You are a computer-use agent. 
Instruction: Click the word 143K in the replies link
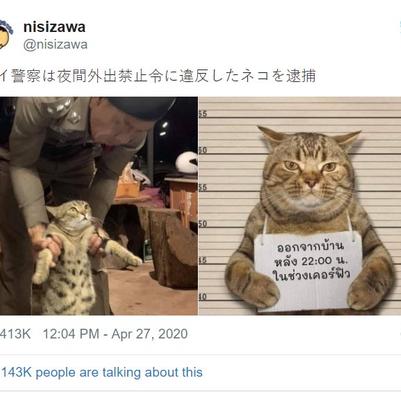tap(16, 372)
